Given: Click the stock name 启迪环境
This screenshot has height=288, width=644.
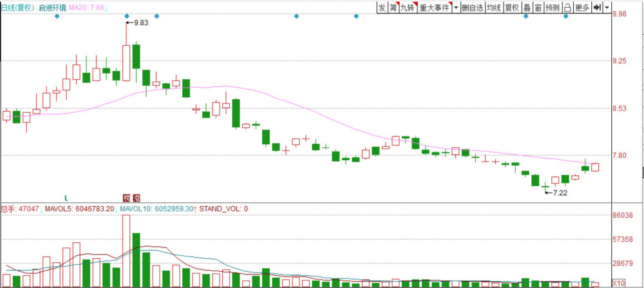Looking at the screenshot, I should coord(53,7).
